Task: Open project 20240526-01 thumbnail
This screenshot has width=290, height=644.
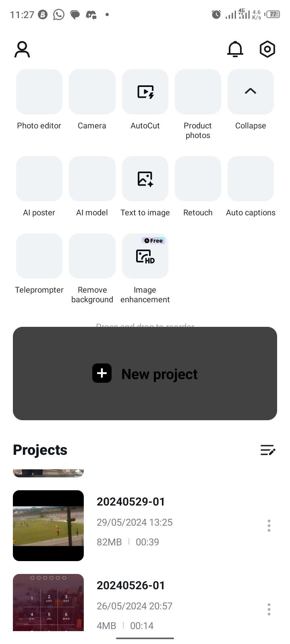Action: point(48,603)
